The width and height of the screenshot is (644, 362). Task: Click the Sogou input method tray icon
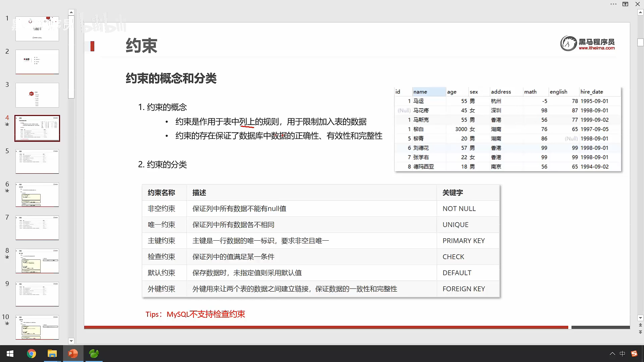click(634, 354)
